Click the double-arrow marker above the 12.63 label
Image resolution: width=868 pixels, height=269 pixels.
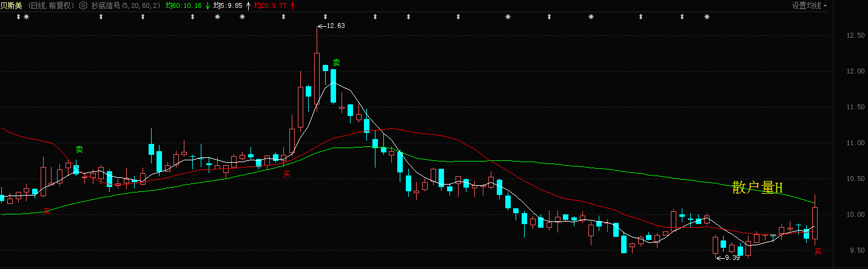coord(326,17)
